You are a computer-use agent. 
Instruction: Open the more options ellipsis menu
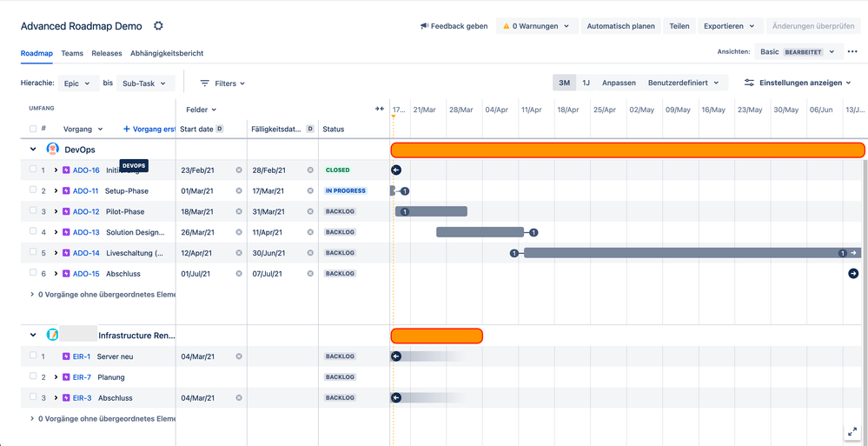(x=852, y=51)
